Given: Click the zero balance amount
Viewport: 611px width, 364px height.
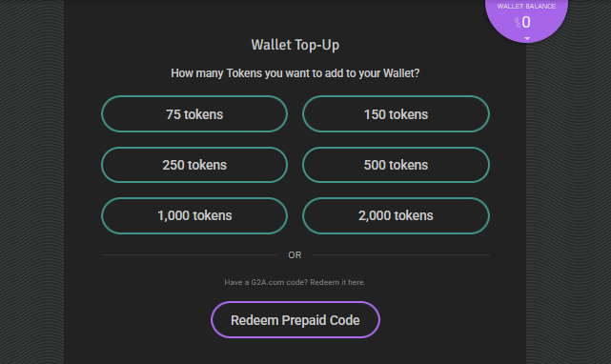Looking at the screenshot, I should (x=526, y=22).
